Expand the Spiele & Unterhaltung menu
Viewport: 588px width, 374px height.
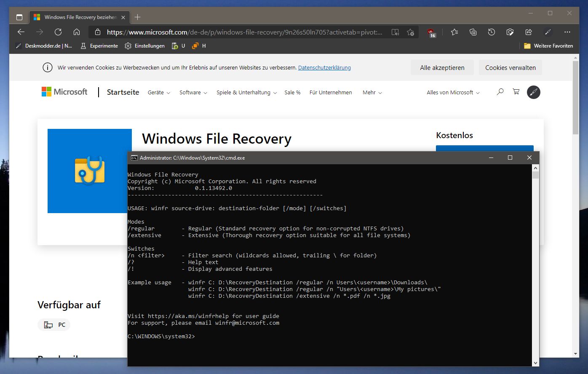coord(247,93)
